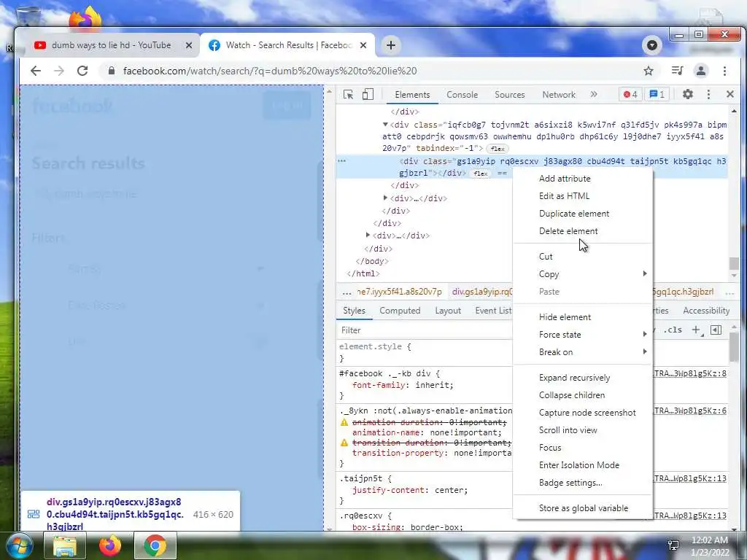Open DevTools settings gear
Image resolution: width=747 pixels, height=560 pixels.
pyautogui.click(x=687, y=94)
